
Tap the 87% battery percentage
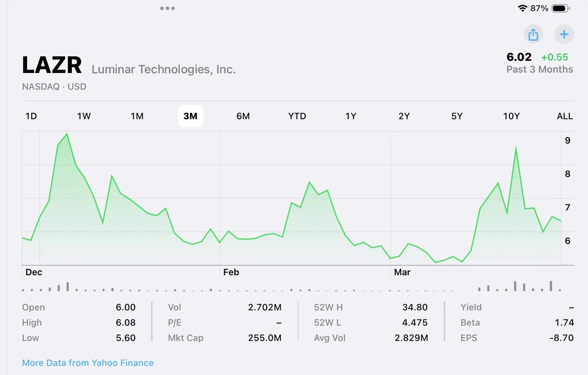point(539,8)
